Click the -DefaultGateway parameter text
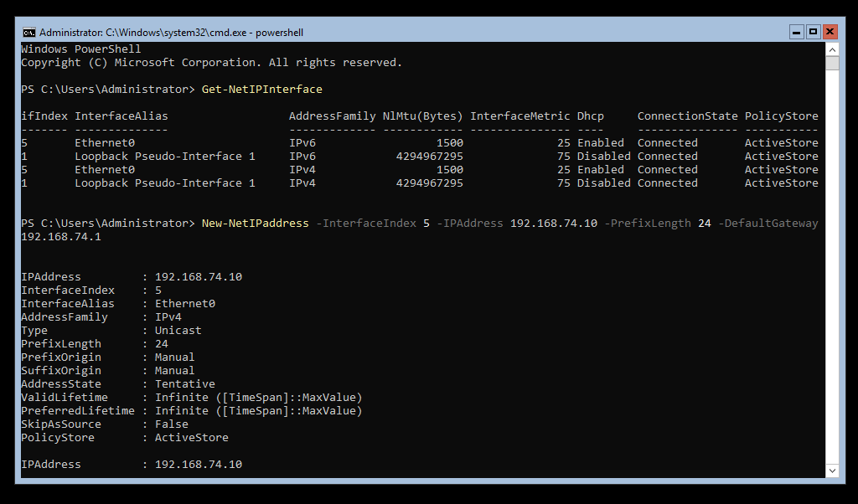Image resolution: width=858 pixels, height=504 pixels. pyautogui.click(x=768, y=224)
